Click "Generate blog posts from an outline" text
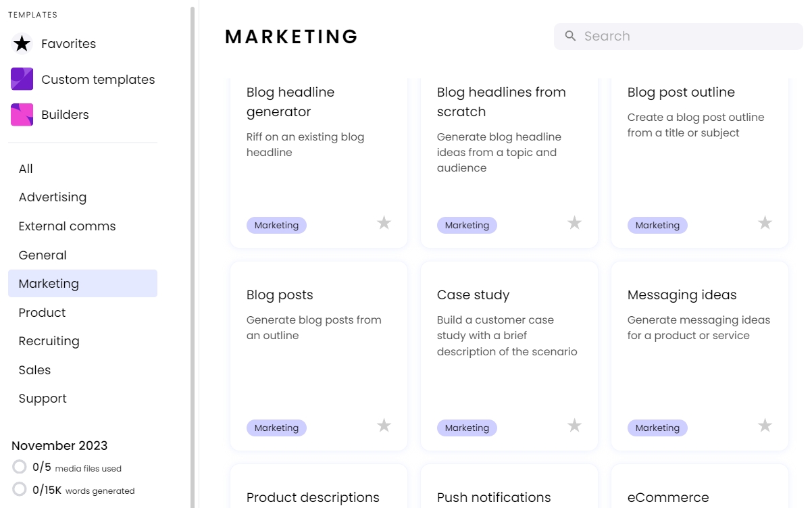 tap(314, 328)
